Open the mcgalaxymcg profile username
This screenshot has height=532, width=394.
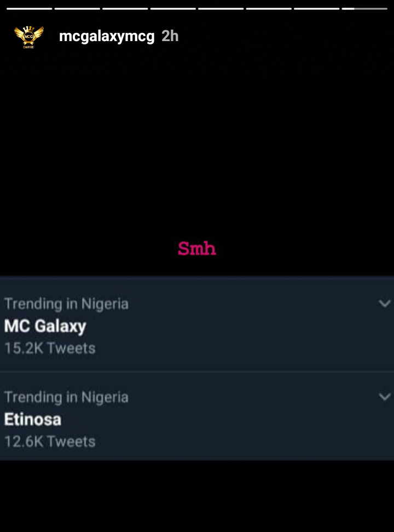tap(107, 37)
